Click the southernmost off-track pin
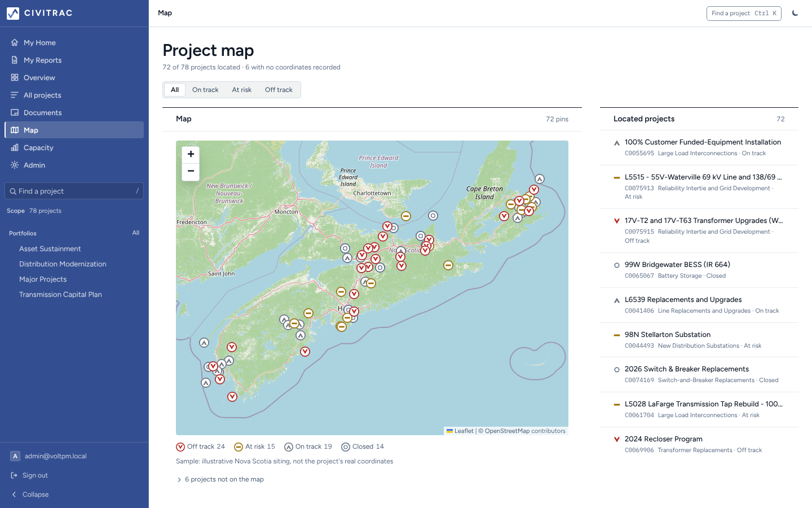 tap(232, 397)
